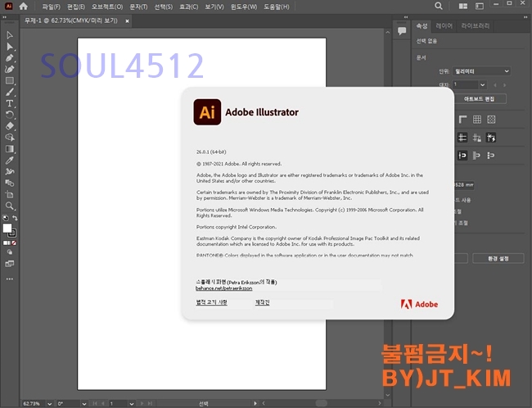The image size is (532, 408).
Task: Select the Zoom tool magnifier
Action: (x=10, y=206)
